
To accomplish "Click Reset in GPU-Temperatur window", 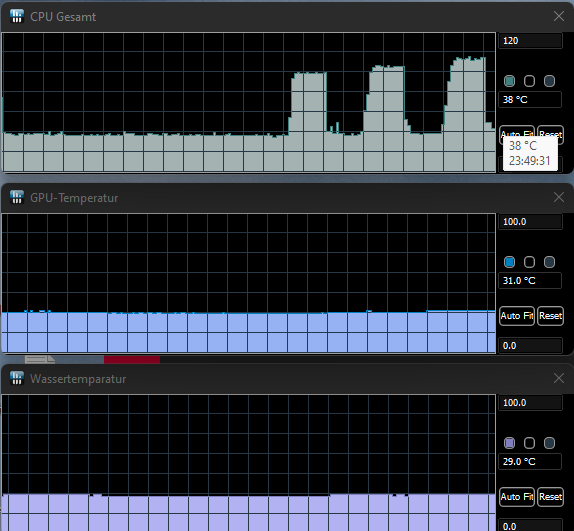I will (x=550, y=316).
